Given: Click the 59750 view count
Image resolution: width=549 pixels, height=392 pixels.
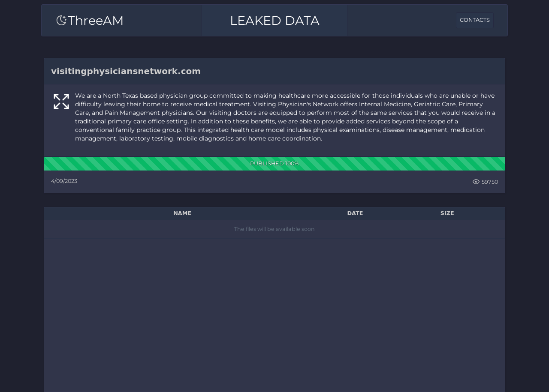Looking at the screenshot, I should (x=490, y=182).
